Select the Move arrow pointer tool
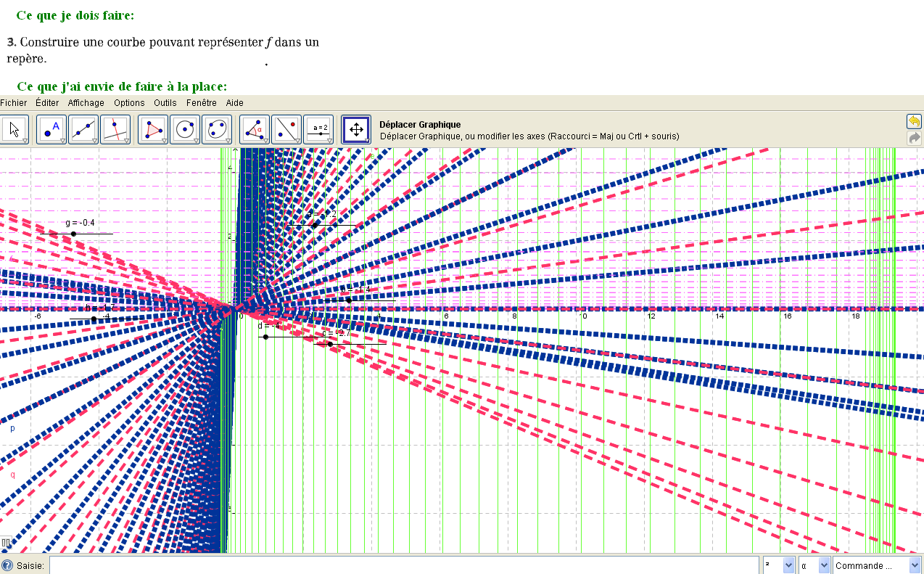The image size is (924, 574). (x=14, y=130)
